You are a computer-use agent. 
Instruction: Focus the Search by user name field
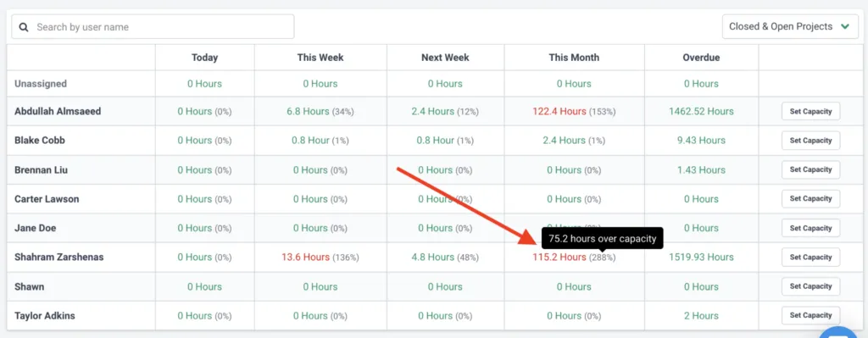click(153, 26)
